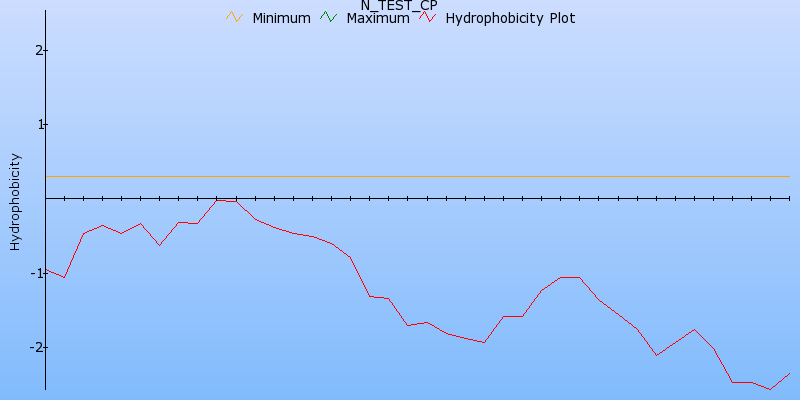This screenshot has width=800, height=400.
Task: Select the Hydrophobicity Plot legend text
Action: [x=510, y=18]
